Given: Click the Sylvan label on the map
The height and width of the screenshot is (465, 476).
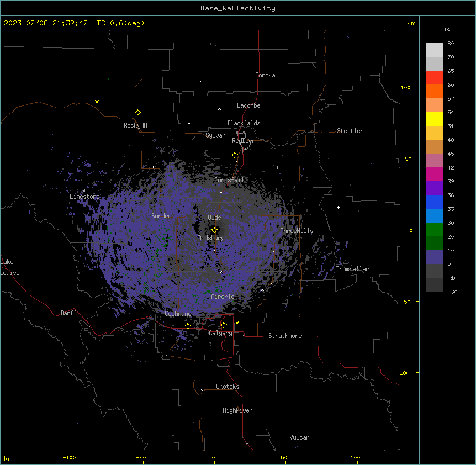Looking at the screenshot, I should pyautogui.click(x=215, y=135).
